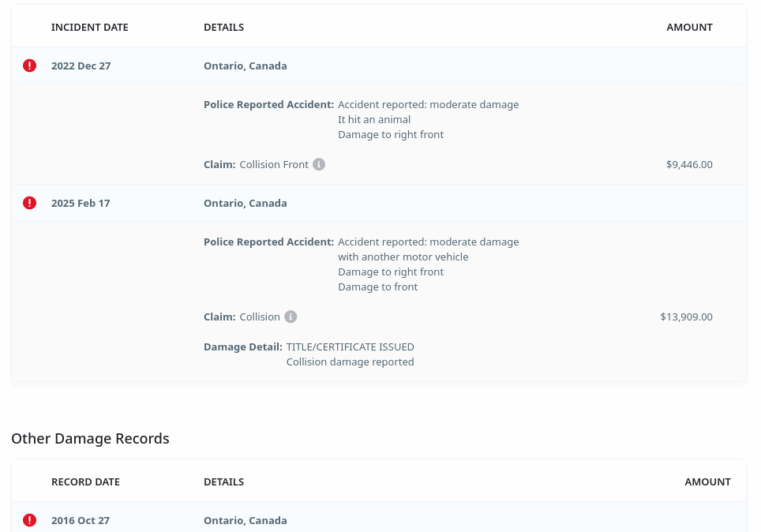The image size is (761, 532).
Task: Click the red alert icon for 2022 Dec 27
Action: pyautogui.click(x=30, y=66)
